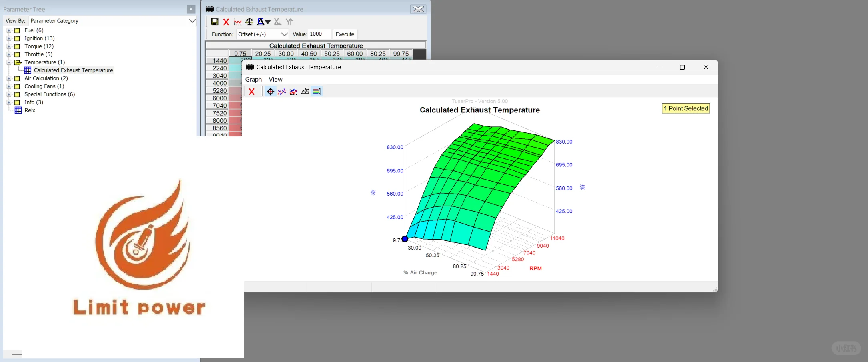868x362 pixels.
Task: Click the Fuel folder icon
Action: pos(17,30)
